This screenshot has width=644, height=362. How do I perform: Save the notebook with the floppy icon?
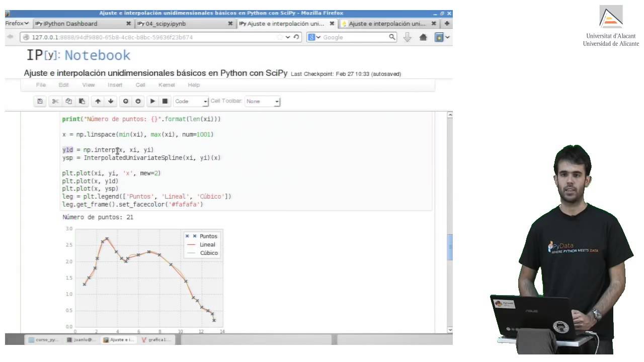click(40, 101)
